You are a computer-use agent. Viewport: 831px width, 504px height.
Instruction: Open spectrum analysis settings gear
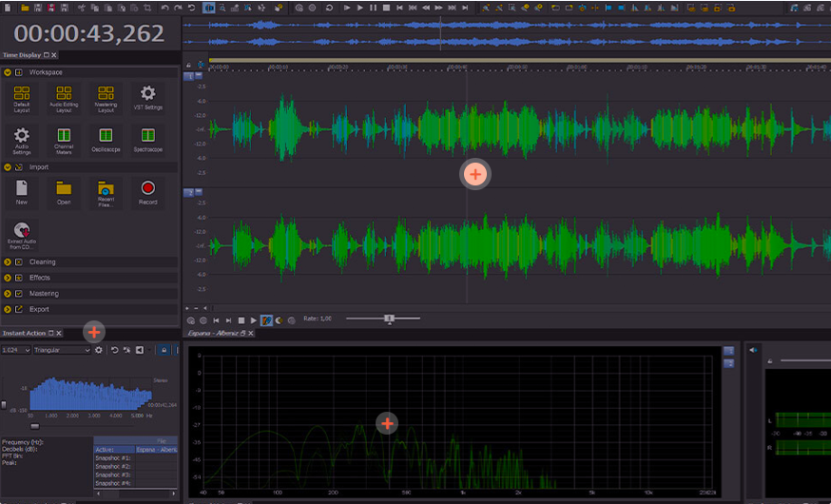click(99, 350)
